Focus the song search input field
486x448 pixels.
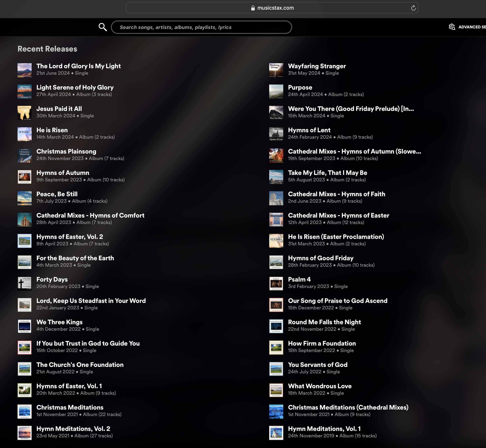pos(201,27)
